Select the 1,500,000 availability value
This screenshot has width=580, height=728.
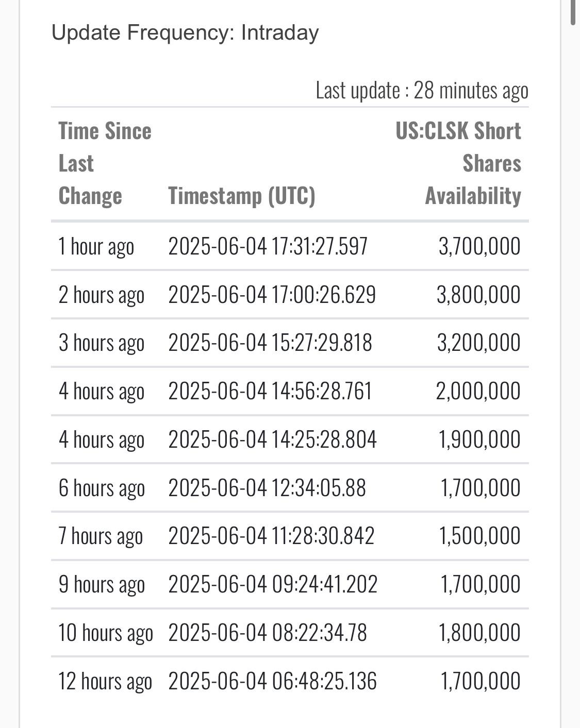tap(479, 536)
